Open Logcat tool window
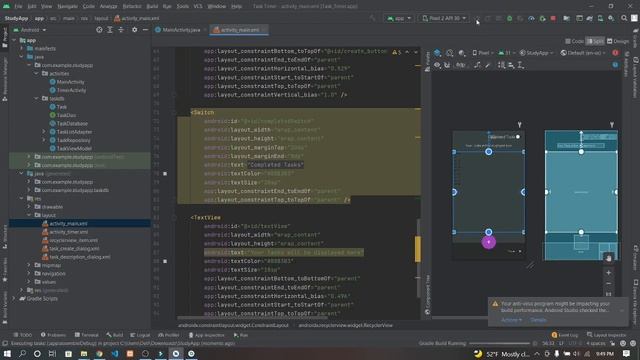 pyautogui.click(x=140, y=335)
